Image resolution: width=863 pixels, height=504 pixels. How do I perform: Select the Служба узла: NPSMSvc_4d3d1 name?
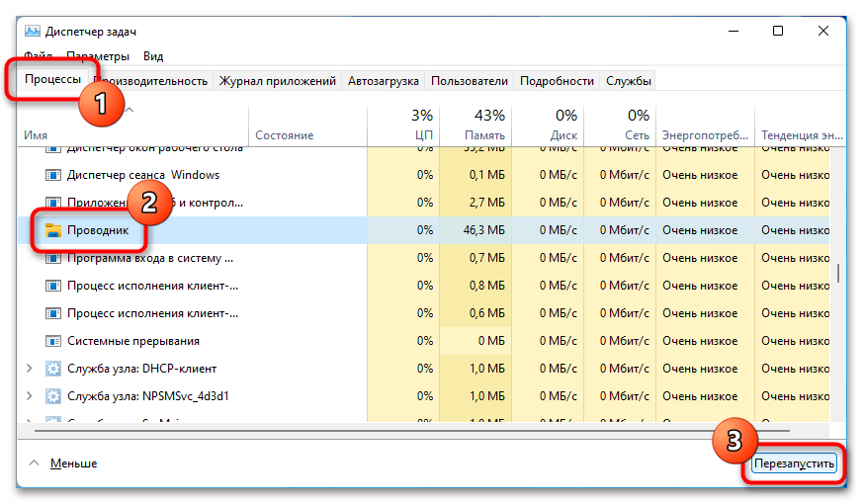click(148, 396)
